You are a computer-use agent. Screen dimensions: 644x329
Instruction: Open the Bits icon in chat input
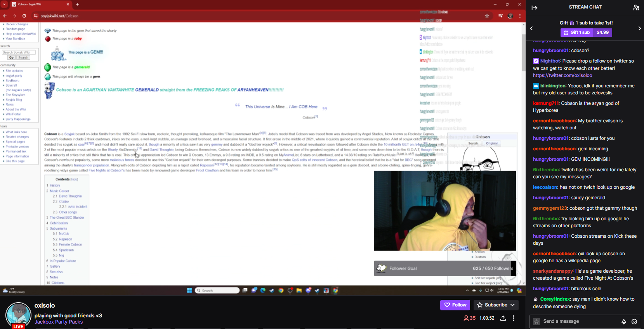(x=624, y=322)
